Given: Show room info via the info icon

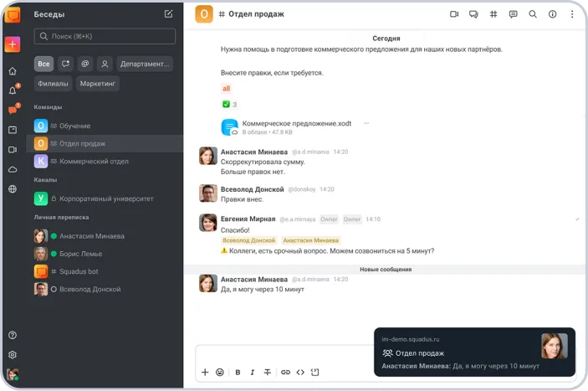Looking at the screenshot, I should [552, 14].
